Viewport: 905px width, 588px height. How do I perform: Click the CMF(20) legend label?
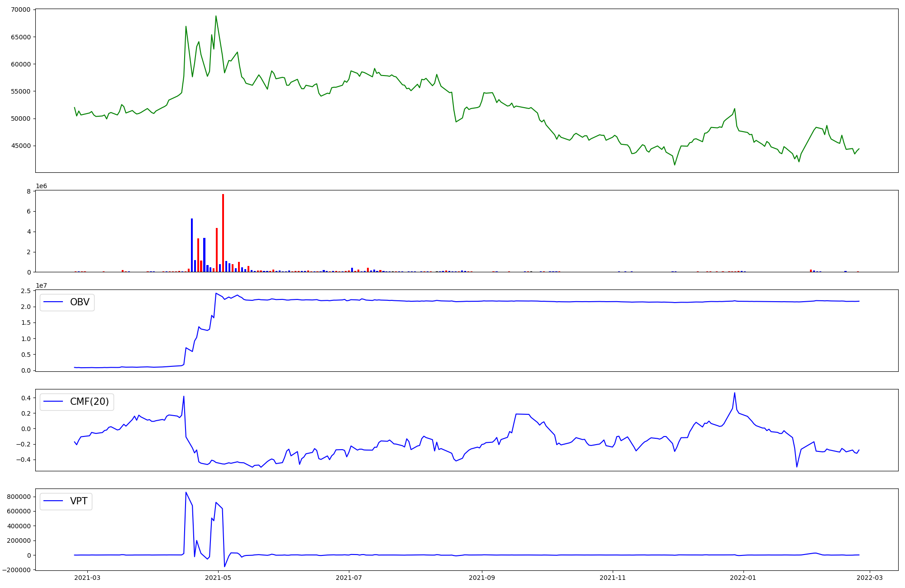[89, 402]
